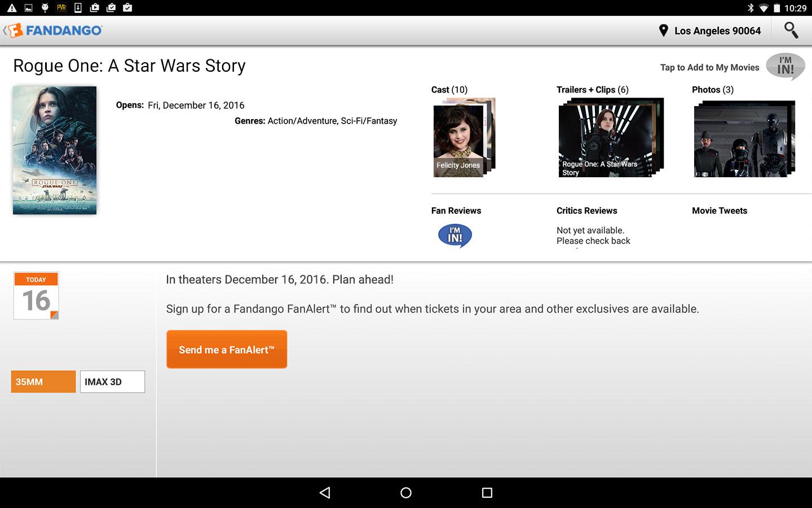Change location Los Angeles 90064
This screenshot has width=812, height=508.
717,30
